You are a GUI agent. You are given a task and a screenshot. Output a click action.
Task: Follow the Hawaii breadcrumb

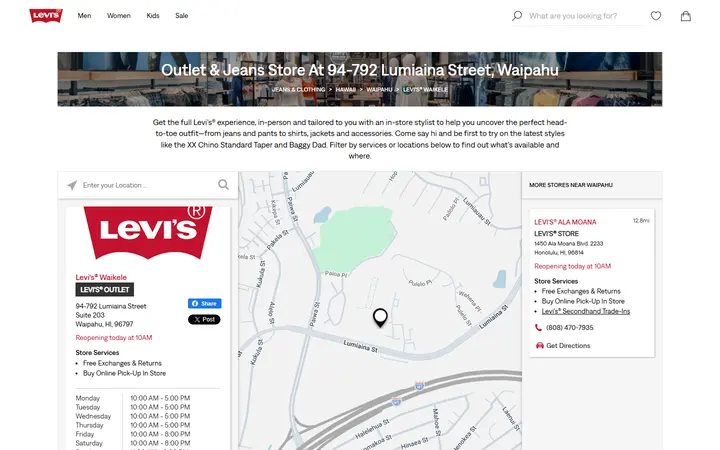[345, 90]
